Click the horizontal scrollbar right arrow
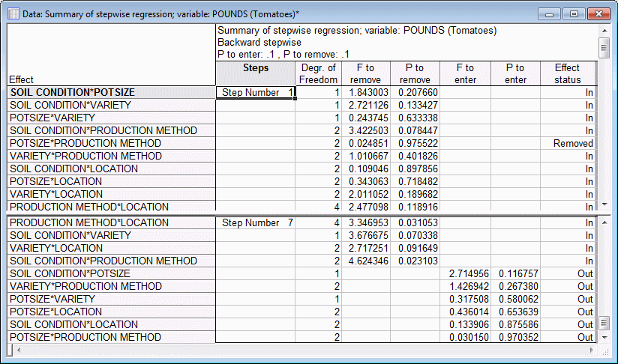The height and width of the screenshot is (364, 618). tap(591, 350)
